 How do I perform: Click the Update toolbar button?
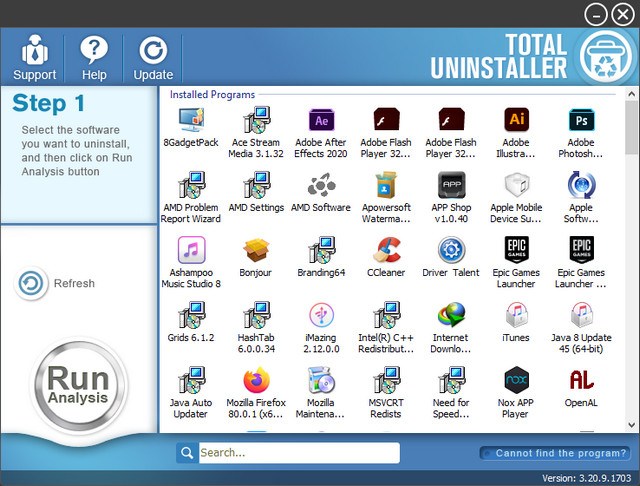153,58
